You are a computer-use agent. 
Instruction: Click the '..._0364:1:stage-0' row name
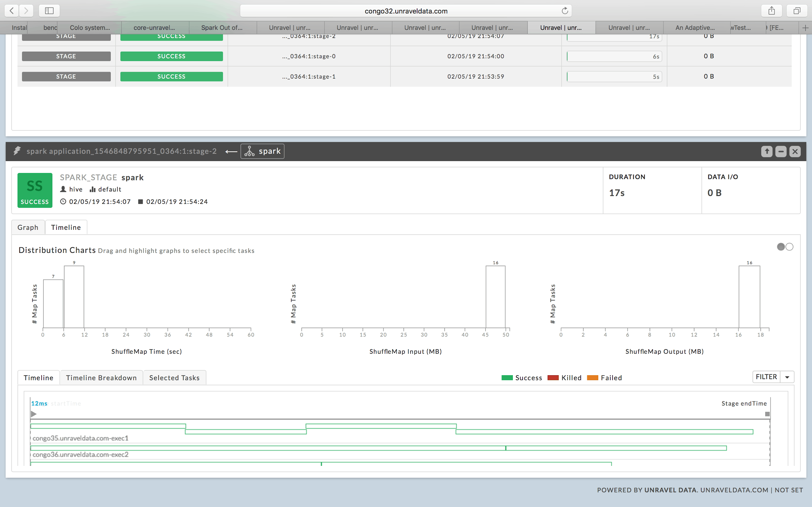(x=309, y=56)
